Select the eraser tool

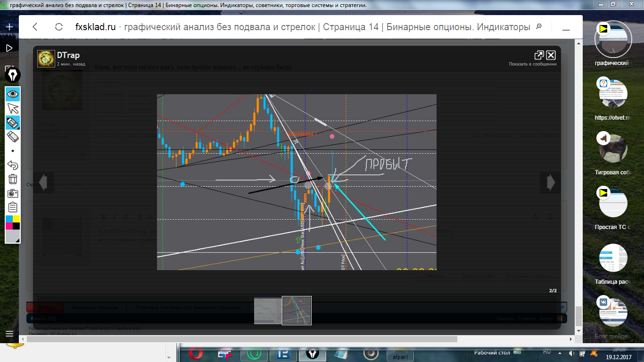pos(13,137)
